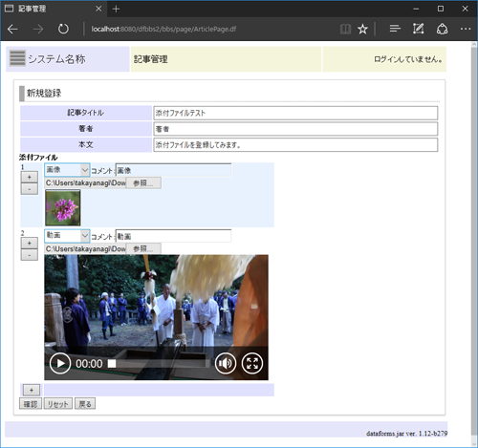Edit the 本文 text field
Screen dimensions: 478x448
(x=295, y=145)
